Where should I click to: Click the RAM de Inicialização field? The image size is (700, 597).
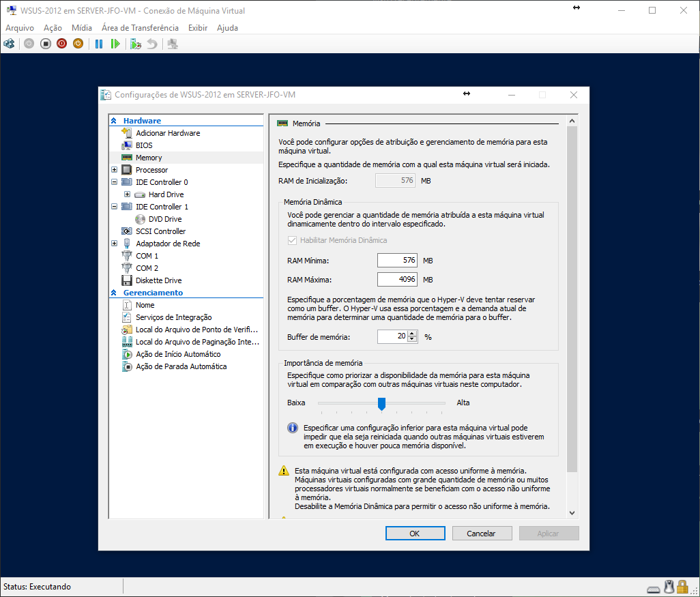[395, 180]
